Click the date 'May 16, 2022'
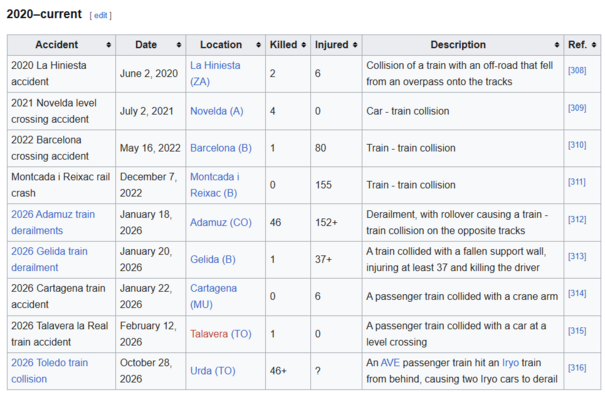 coord(150,148)
